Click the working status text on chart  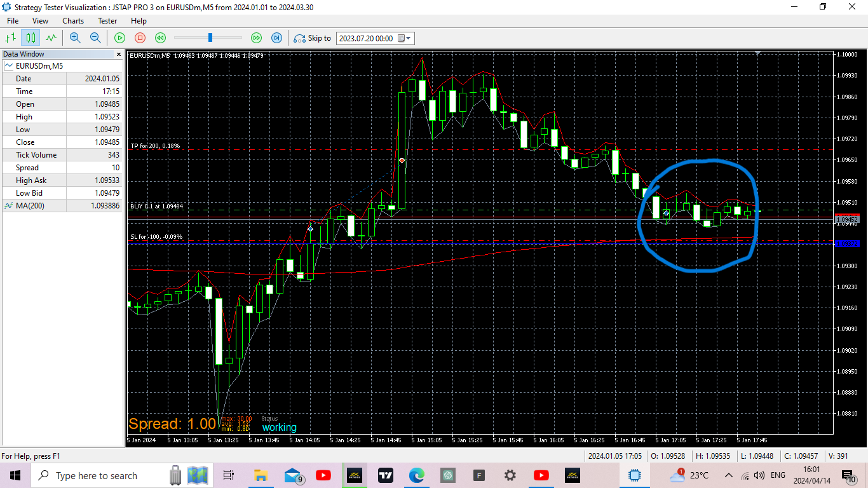pyautogui.click(x=280, y=428)
